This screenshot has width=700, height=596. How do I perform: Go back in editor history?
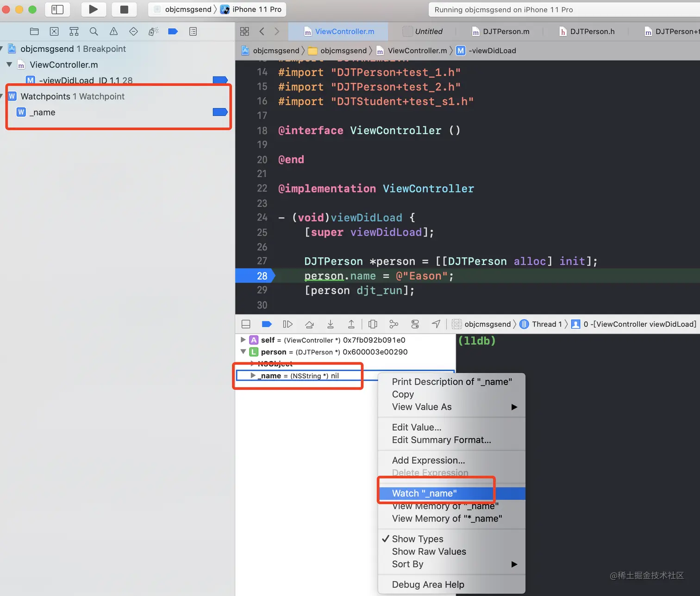click(262, 31)
